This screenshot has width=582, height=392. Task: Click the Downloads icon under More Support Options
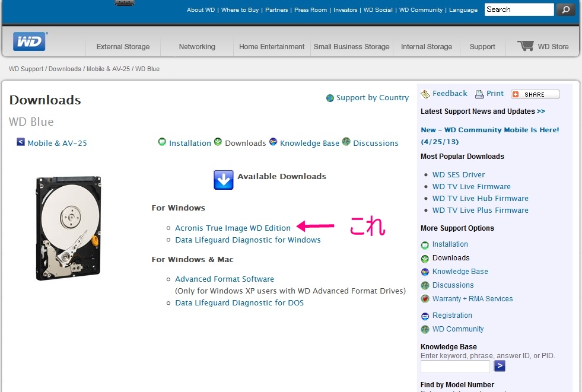[425, 259]
